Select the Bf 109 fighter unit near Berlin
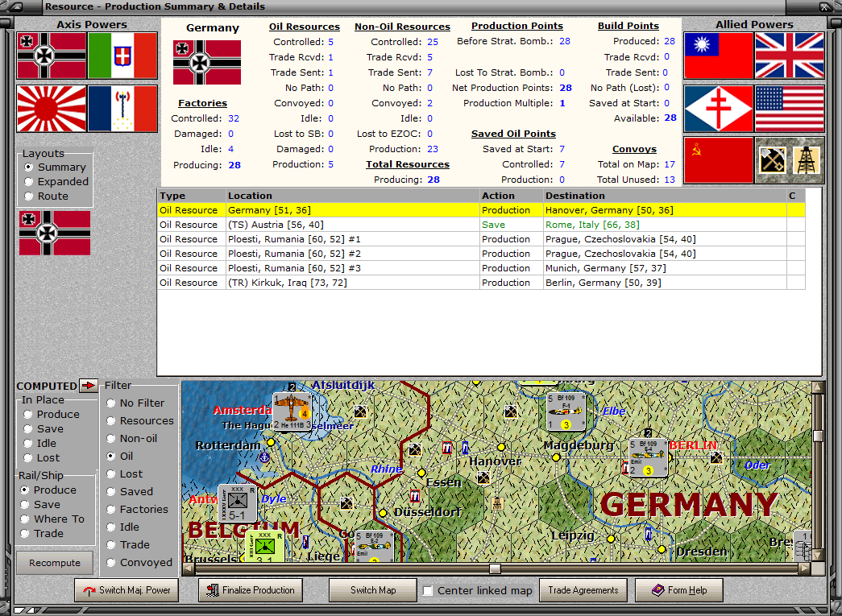This screenshot has height=616, width=842. click(648, 457)
